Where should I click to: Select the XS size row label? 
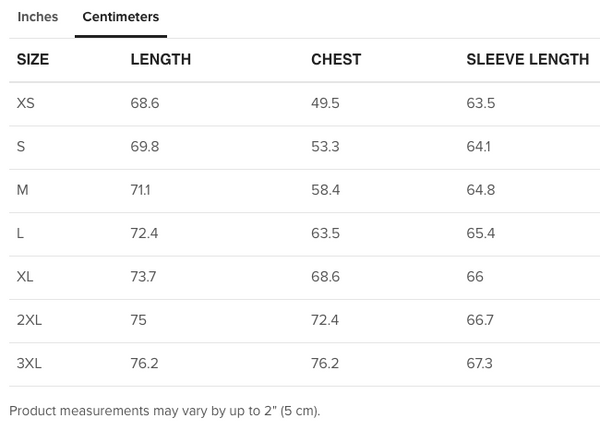click(26, 103)
